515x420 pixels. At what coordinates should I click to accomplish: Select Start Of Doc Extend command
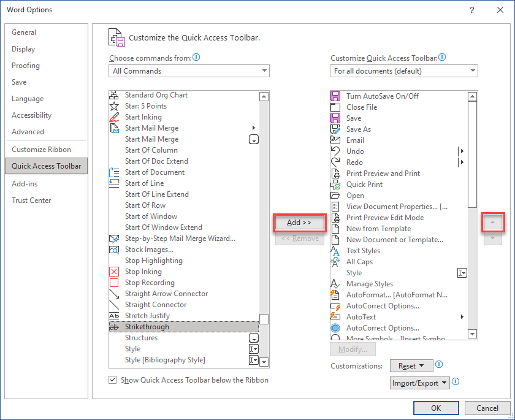point(183,161)
